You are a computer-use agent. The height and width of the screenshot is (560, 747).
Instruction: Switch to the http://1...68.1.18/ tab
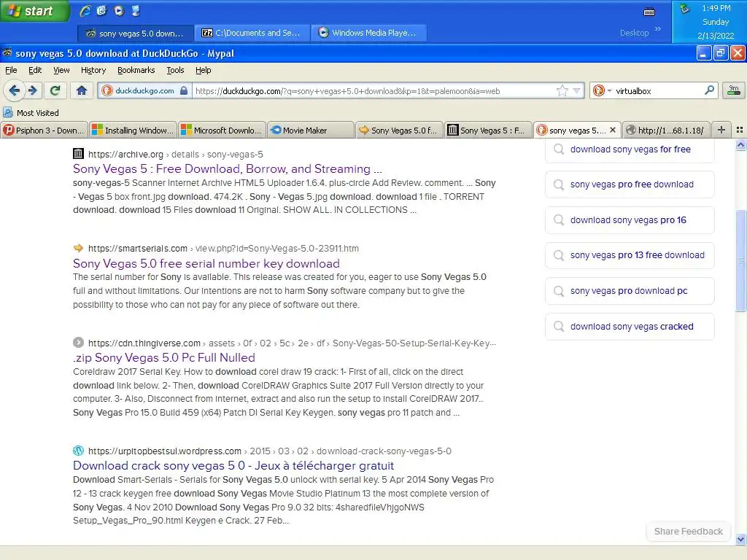pos(666,130)
